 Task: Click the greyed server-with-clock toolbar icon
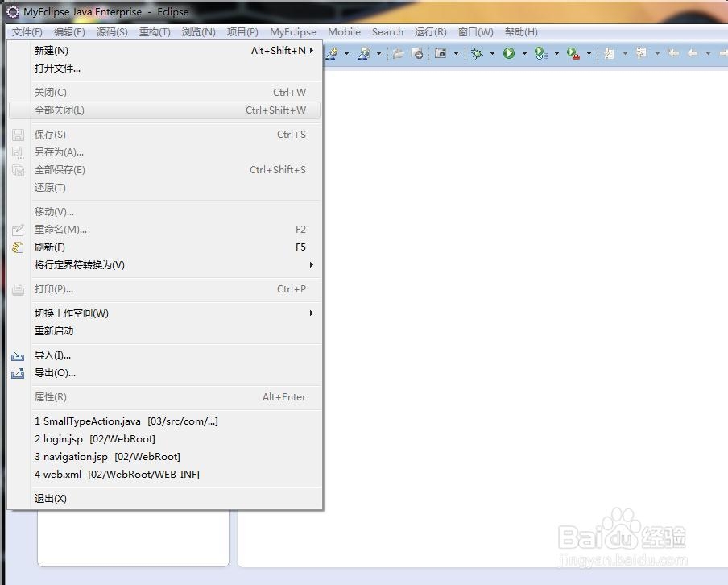[417, 53]
